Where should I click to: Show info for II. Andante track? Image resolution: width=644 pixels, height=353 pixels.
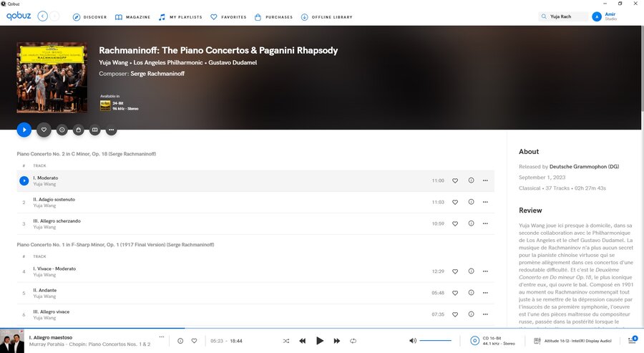(471, 293)
